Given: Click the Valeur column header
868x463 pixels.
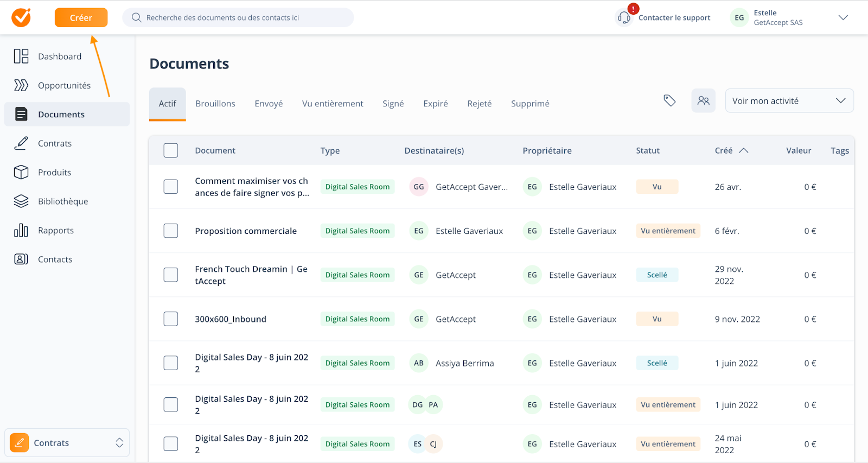Looking at the screenshot, I should point(799,150).
